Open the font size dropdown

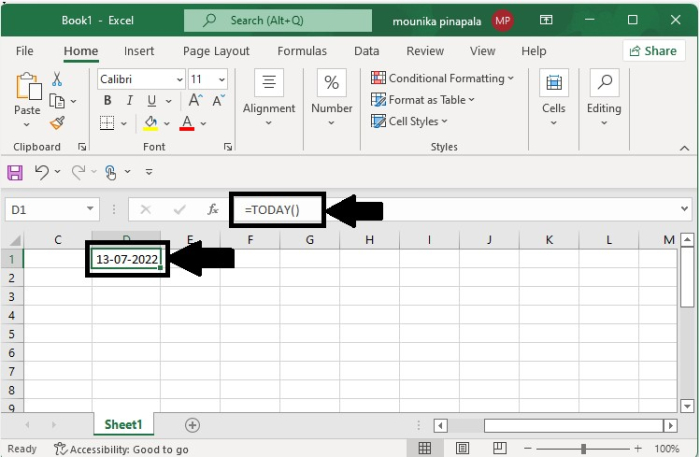click(222, 79)
